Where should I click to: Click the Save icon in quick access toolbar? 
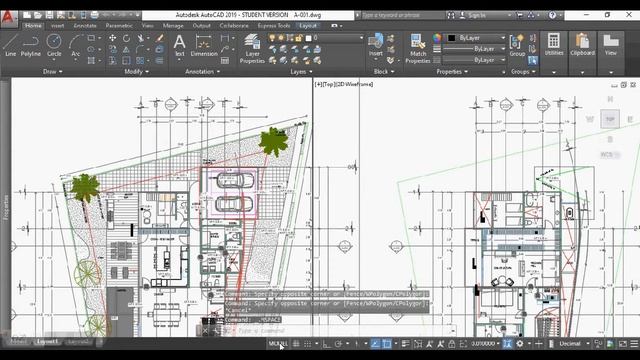49,15
